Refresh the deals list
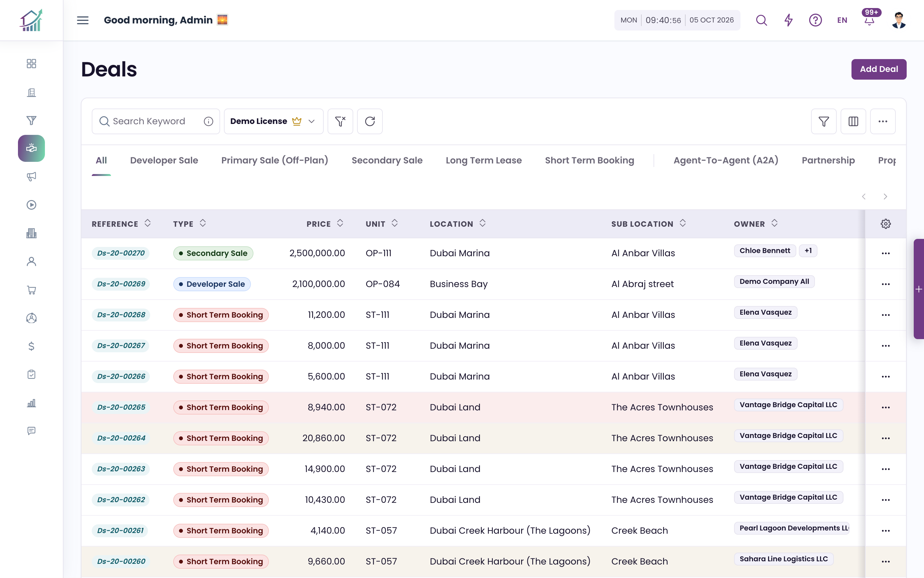The width and height of the screenshot is (924, 578). point(370,121)
